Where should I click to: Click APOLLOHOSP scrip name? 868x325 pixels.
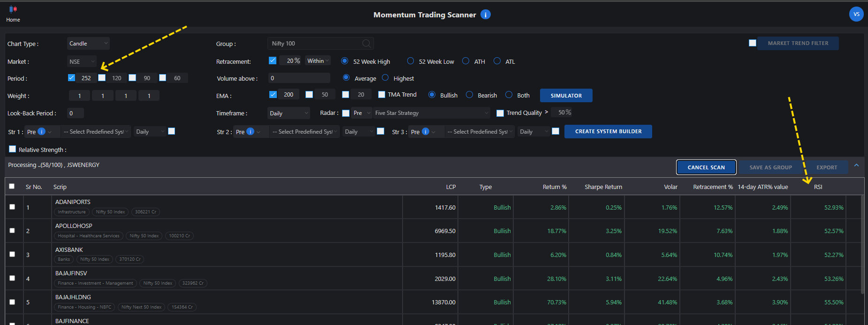pos(74,226)
